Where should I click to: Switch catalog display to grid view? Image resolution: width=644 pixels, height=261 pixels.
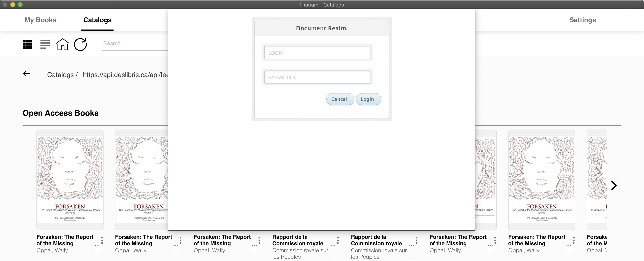coord(27,44)
